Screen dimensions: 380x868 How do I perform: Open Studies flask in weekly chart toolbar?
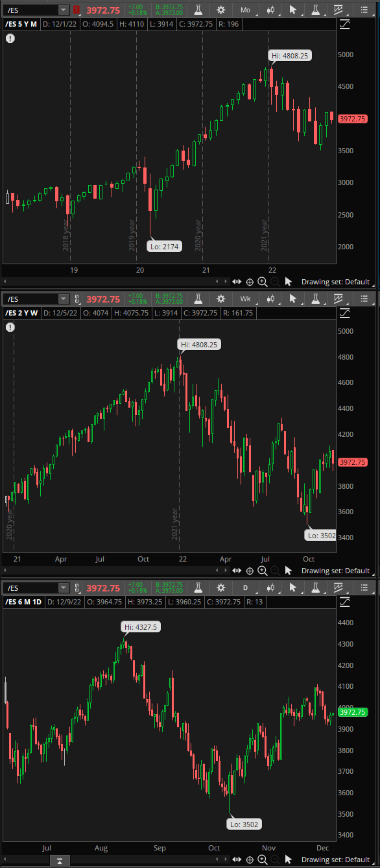(x=198, y=299)
